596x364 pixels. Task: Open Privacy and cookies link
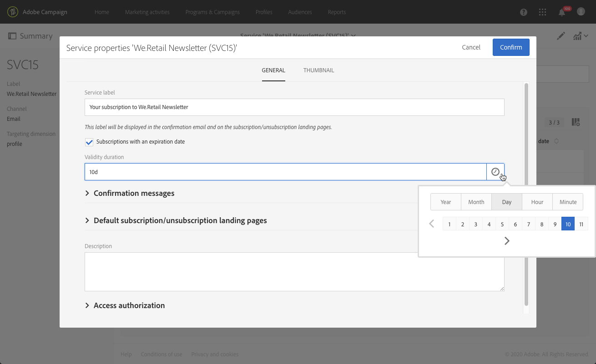(215, 354)
